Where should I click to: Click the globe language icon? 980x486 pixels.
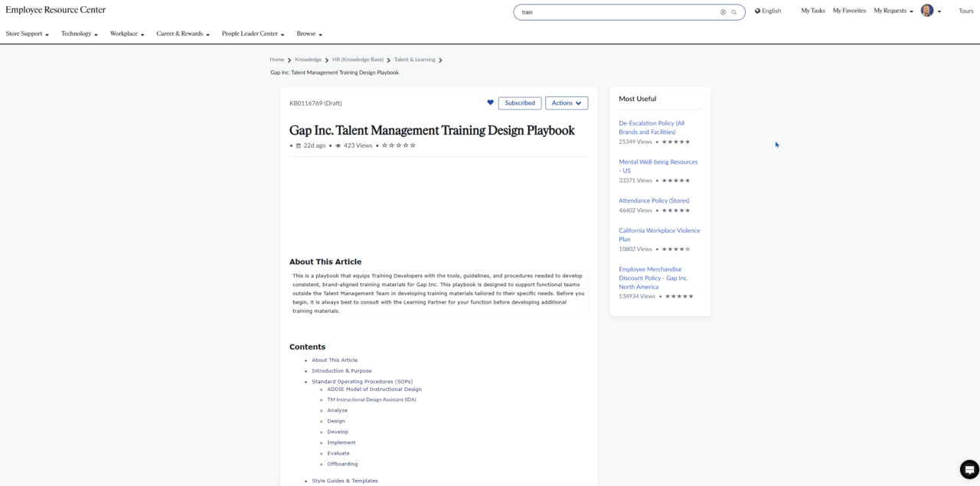click(x=758, y=11)
